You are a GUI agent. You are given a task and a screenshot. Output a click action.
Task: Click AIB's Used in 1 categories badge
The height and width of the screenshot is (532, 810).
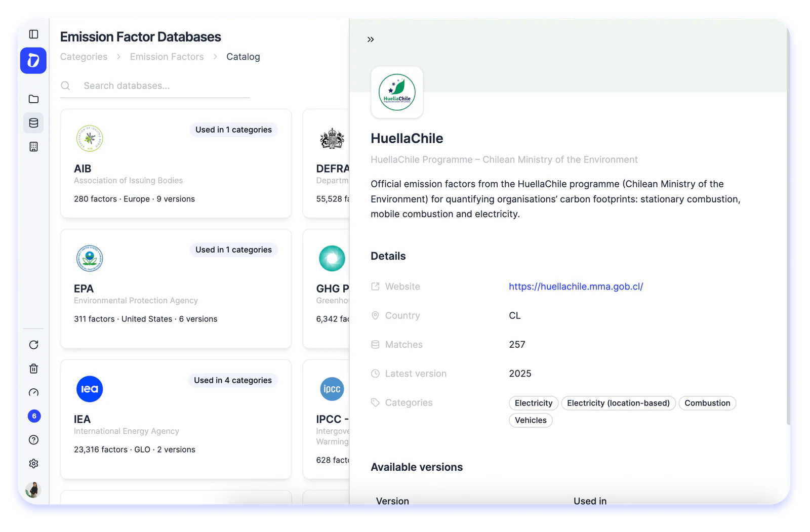click(x=234, y=130)
